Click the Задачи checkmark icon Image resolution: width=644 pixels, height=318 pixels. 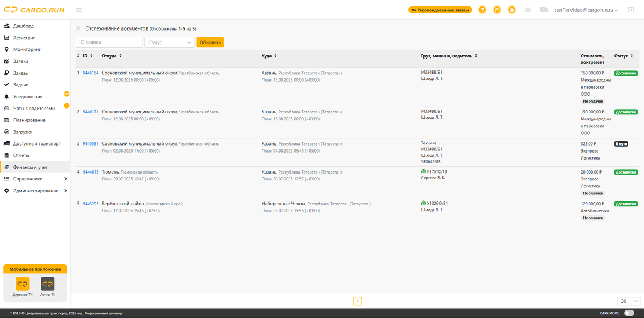click(6, 85)
